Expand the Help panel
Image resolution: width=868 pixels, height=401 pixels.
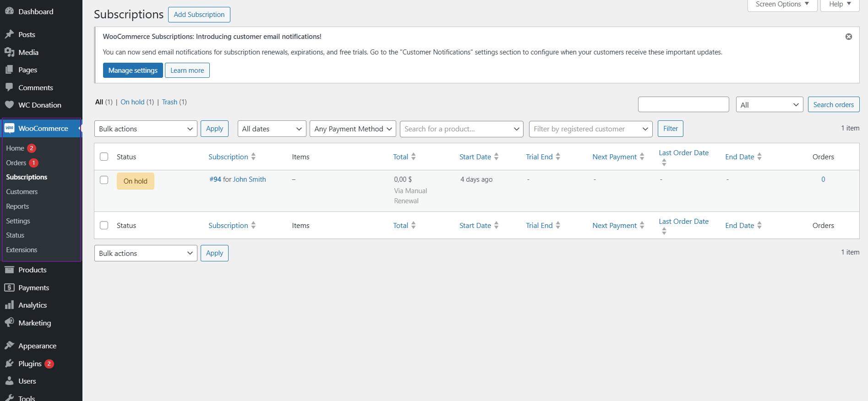click(840, 5)
